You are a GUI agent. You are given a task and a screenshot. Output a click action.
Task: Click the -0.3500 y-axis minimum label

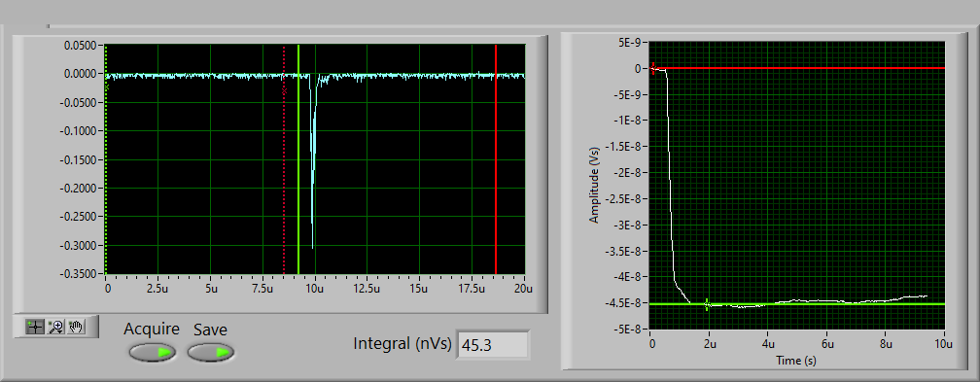pos(80,274)
